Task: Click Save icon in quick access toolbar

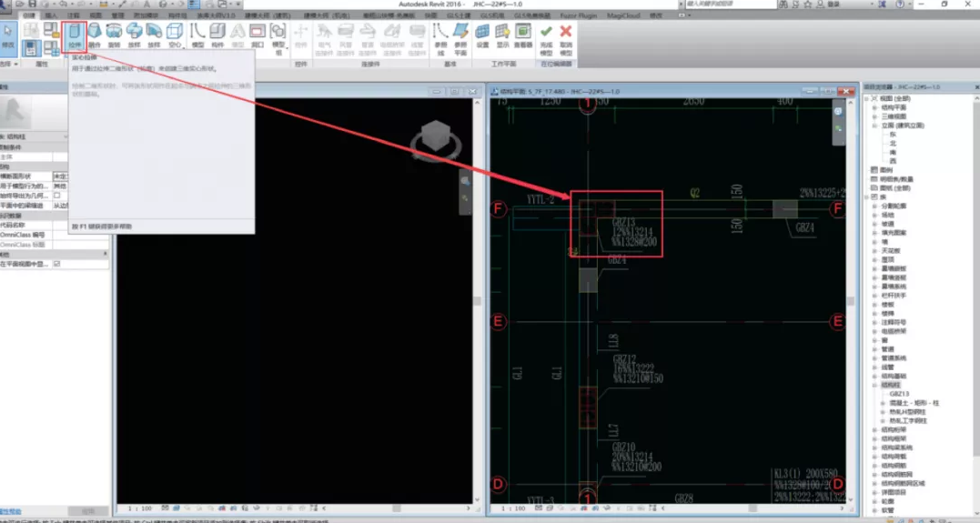Action: [33, 5]
